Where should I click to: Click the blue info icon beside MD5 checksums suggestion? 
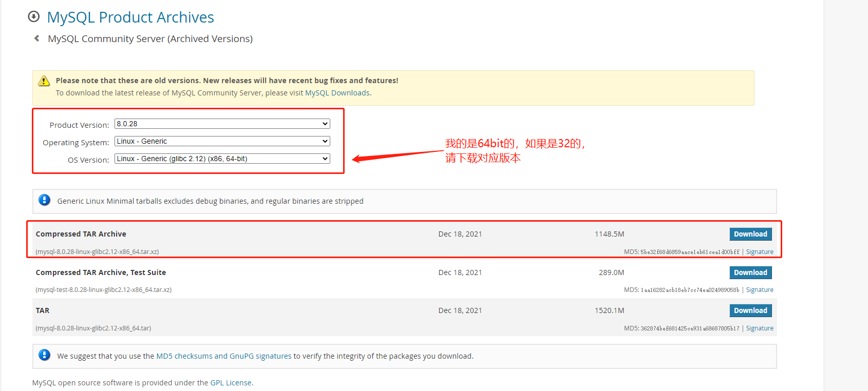pos(45,355)
